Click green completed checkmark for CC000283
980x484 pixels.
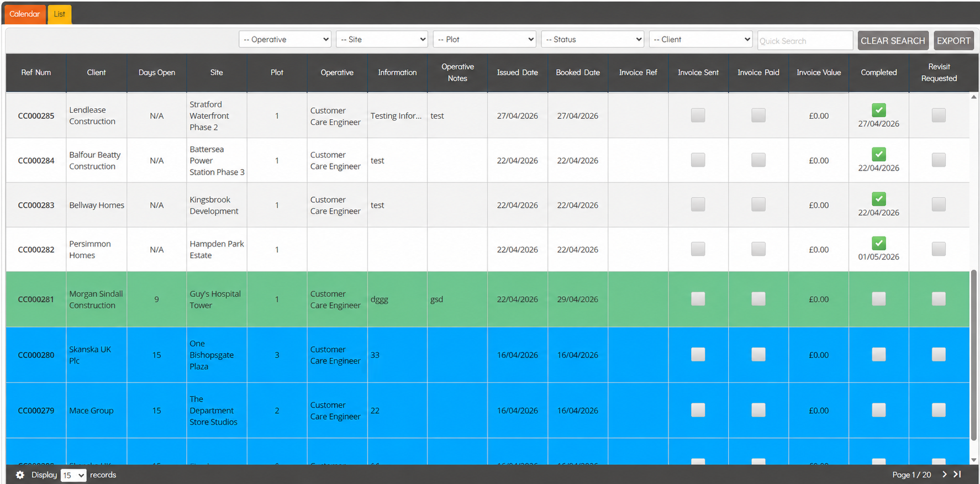pyautogui.click(x=878, y=199)
